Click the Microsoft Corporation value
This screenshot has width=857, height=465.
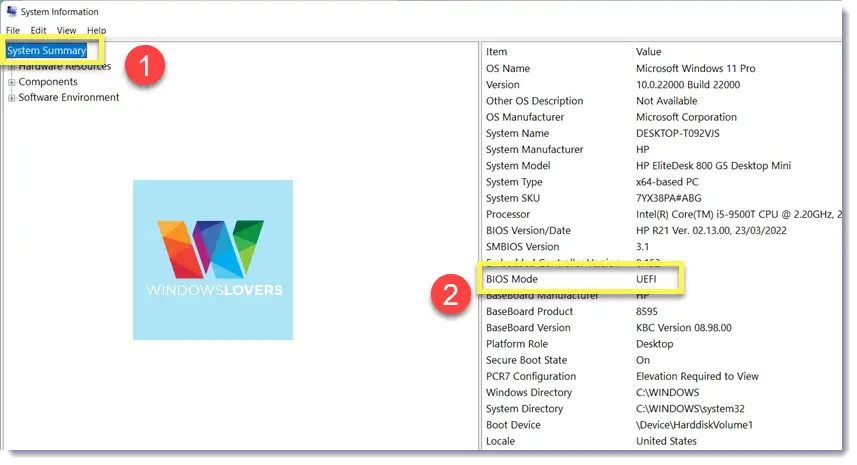(x=686, y=117)
